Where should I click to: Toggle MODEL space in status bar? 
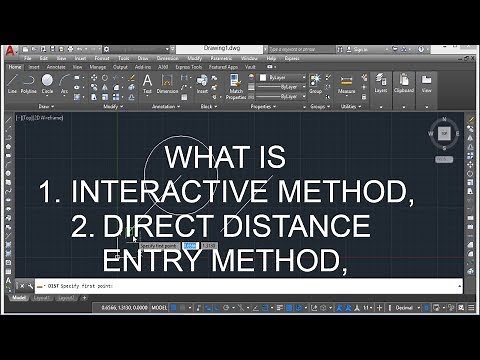pos(159,308)
